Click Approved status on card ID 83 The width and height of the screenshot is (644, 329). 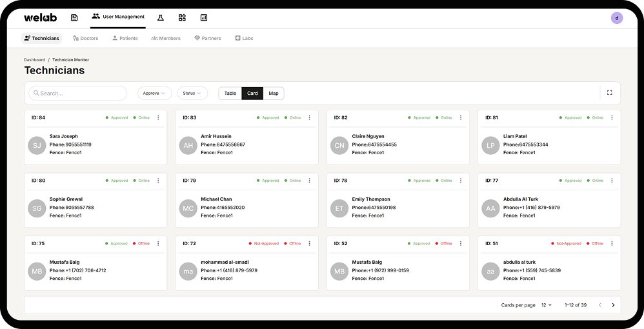[268, 117]
